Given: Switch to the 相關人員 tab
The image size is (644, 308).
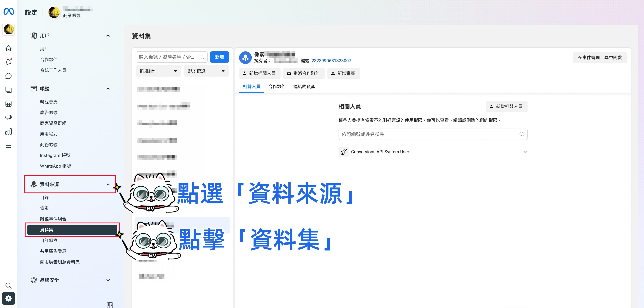Looking at the screenshot, I should coord(251,86).
